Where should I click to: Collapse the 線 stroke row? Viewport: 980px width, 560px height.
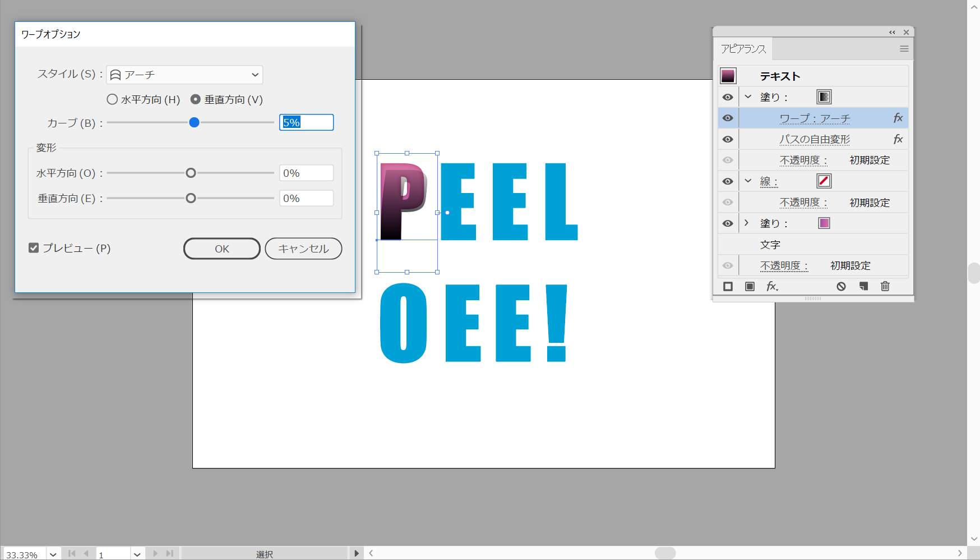[747, 181]
